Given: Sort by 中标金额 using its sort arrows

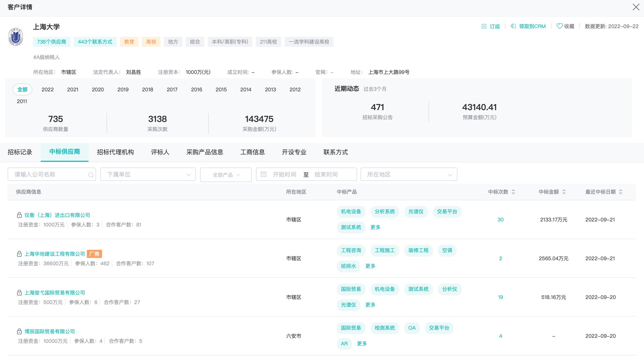Looking at the screenshot, I should pos(564,192).
